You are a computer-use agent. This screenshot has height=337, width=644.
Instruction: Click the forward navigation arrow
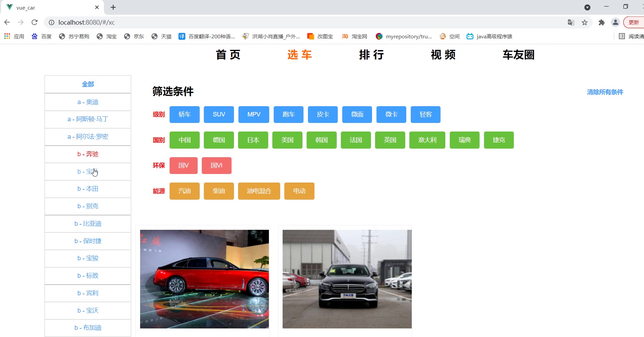21,22
